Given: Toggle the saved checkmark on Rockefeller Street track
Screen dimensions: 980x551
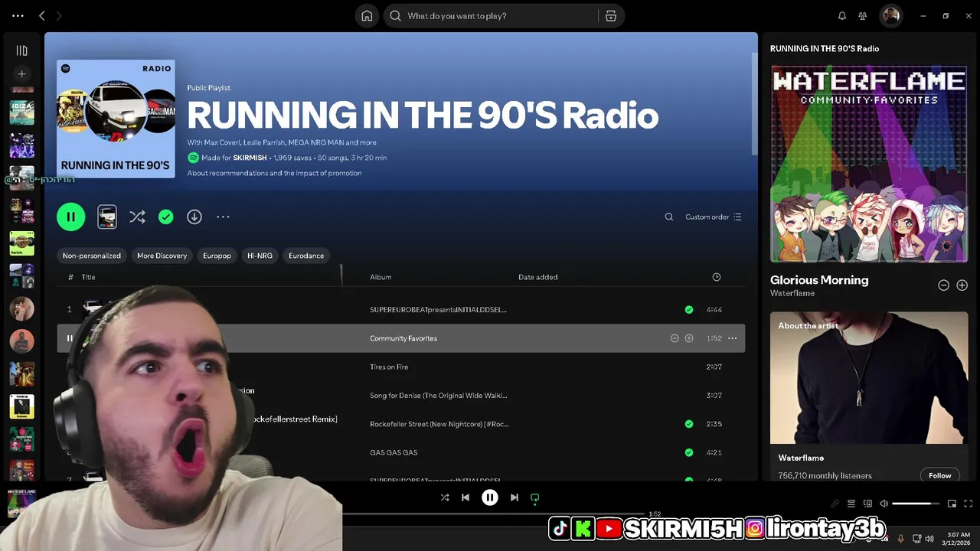Looking at the screenshot, I should tap(689, 424).
